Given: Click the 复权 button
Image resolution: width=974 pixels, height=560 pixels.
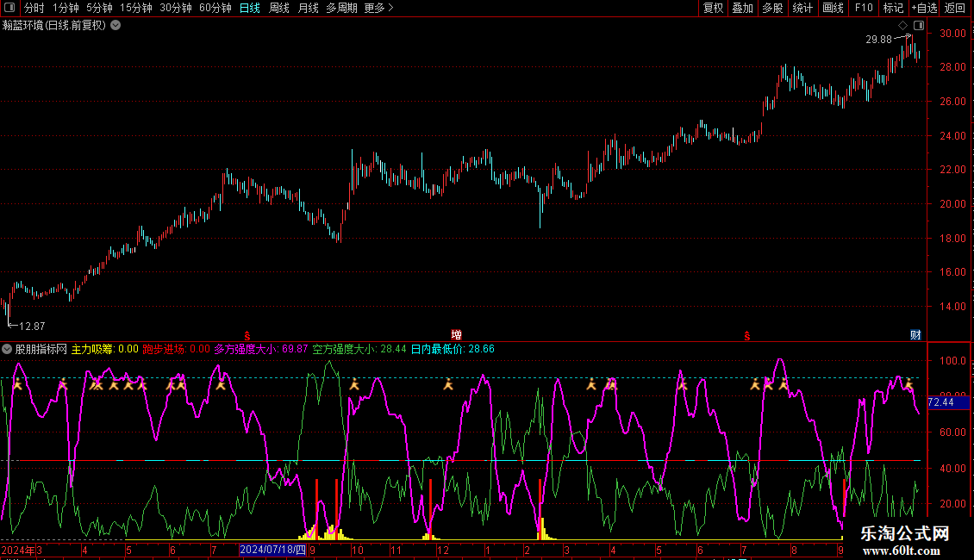Looking at the screenshot, I should click(713, 8).
